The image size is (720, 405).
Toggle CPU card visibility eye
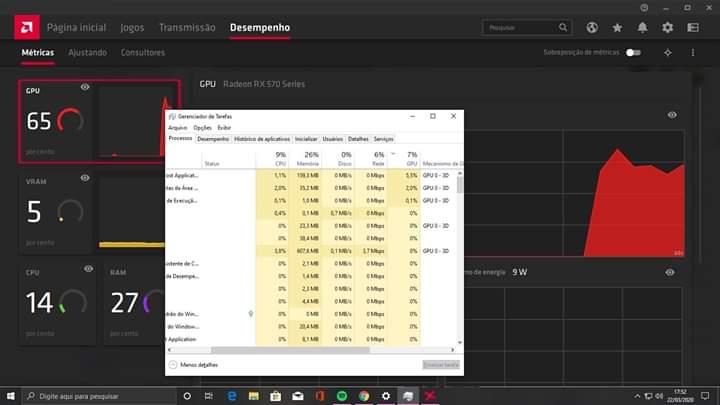click(x=88, y=269)
